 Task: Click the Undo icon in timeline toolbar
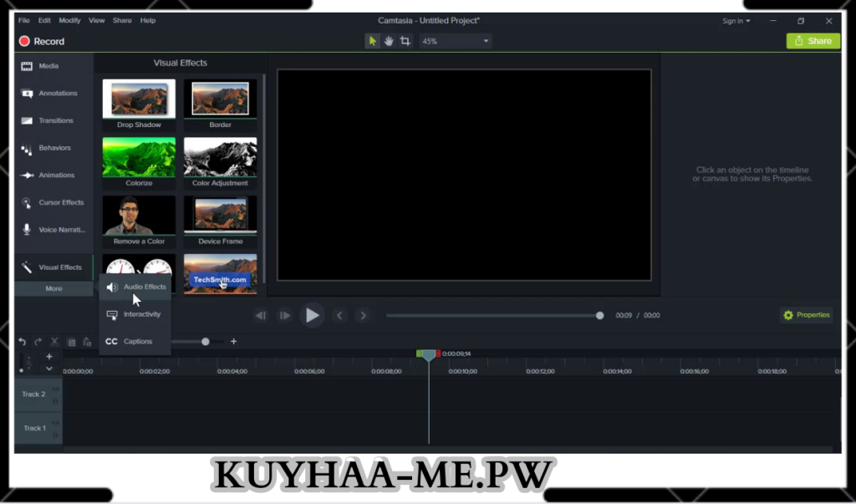(x=23, y=342)
